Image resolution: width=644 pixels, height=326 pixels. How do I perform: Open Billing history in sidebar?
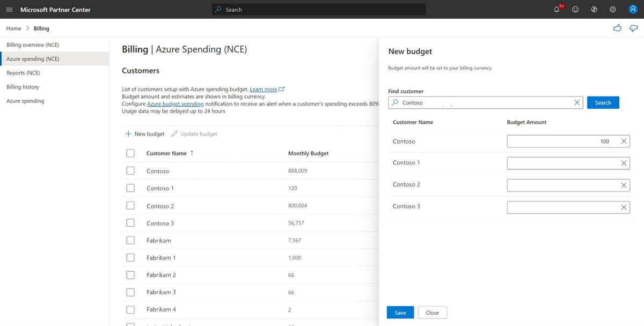pyautogui.click(x=23, y=87)
